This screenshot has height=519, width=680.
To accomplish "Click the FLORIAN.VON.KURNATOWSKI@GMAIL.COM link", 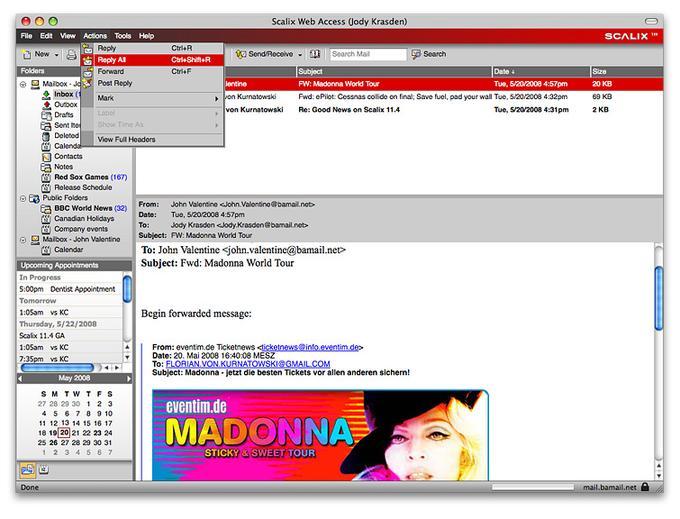I will 248,364.
